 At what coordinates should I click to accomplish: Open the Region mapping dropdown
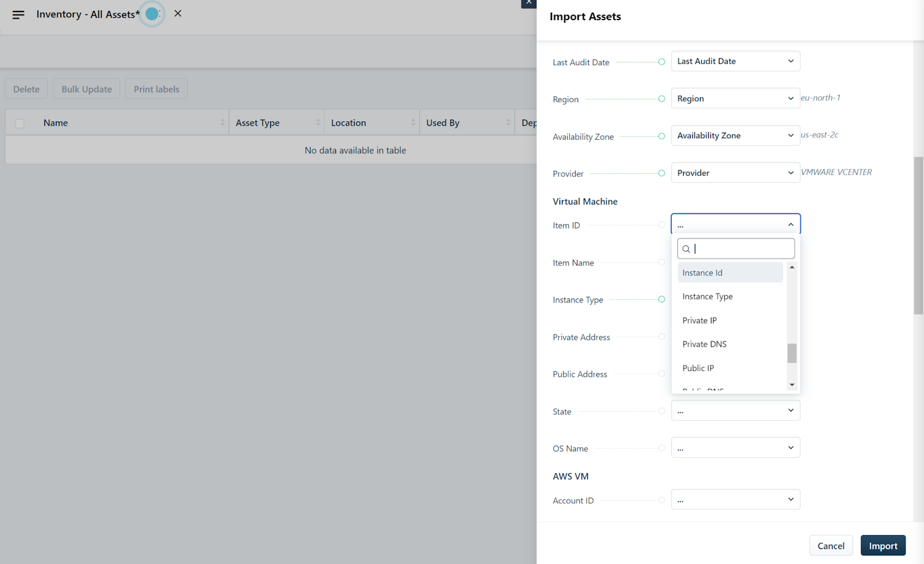(x=735, y=98)
